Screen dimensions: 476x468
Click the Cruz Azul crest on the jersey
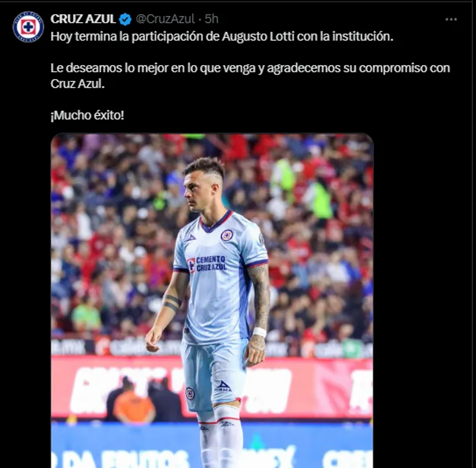(226, 236)
